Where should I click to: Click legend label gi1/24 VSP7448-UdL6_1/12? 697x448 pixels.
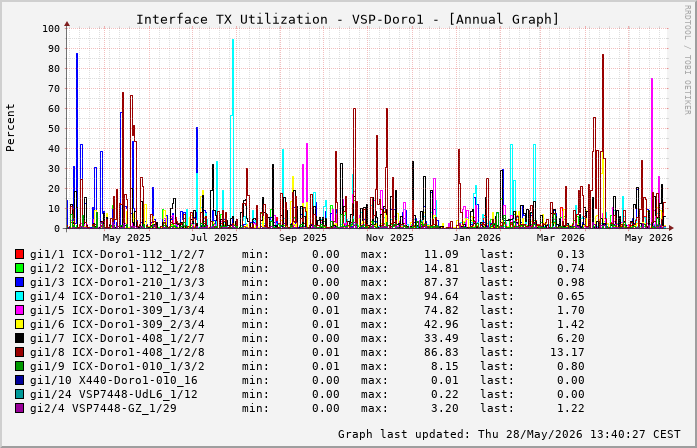tap(114, 394)
